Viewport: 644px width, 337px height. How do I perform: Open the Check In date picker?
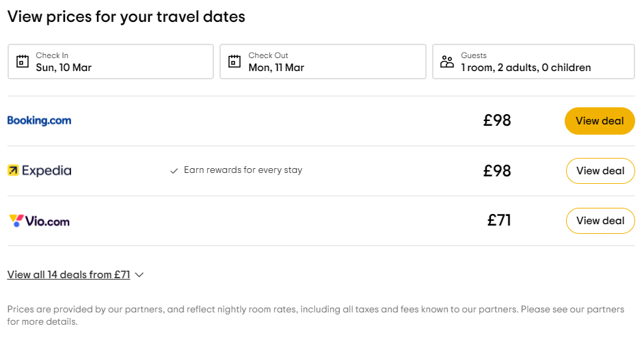point(111,62)
